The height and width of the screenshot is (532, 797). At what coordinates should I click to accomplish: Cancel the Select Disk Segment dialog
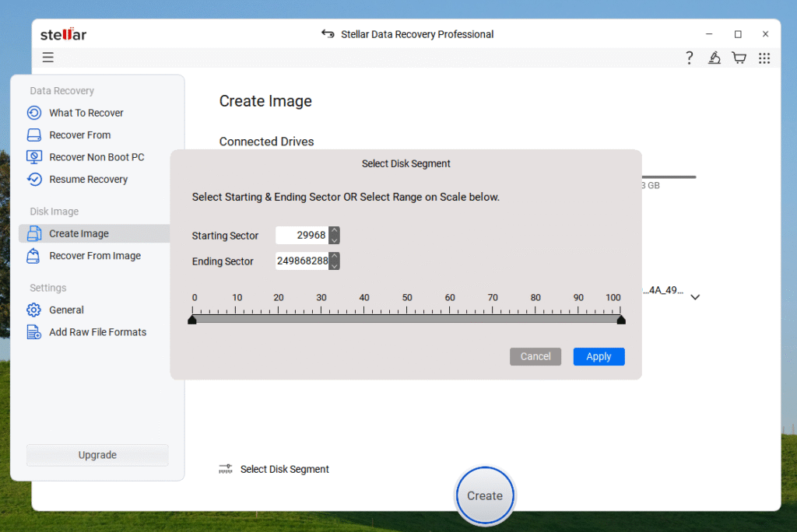click(x=535, y=356)
